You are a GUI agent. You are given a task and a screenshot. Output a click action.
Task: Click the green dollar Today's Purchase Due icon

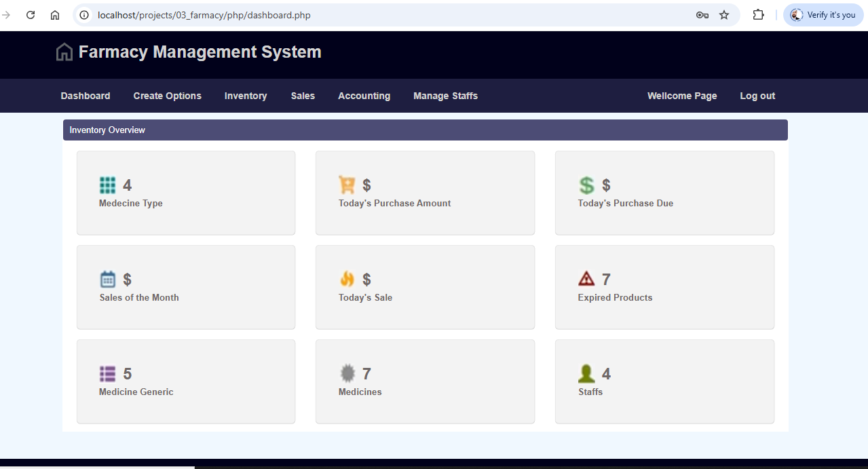586,185
